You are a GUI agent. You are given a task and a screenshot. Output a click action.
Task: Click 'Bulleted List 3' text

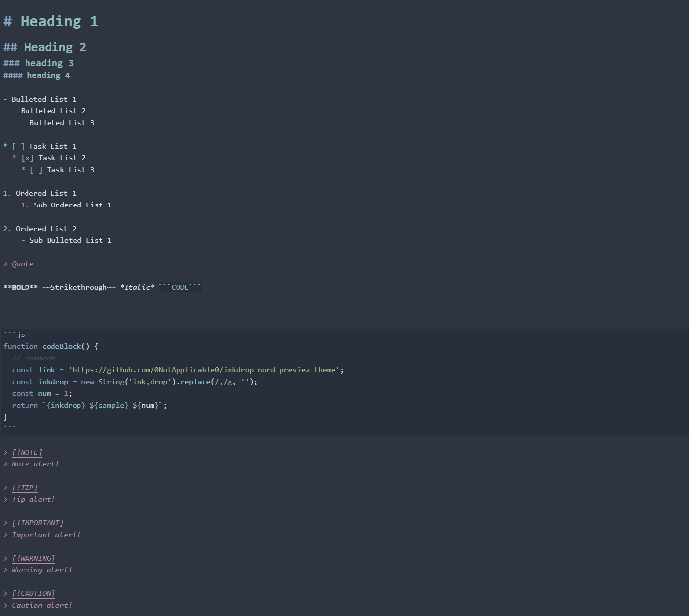coord(62,123)
